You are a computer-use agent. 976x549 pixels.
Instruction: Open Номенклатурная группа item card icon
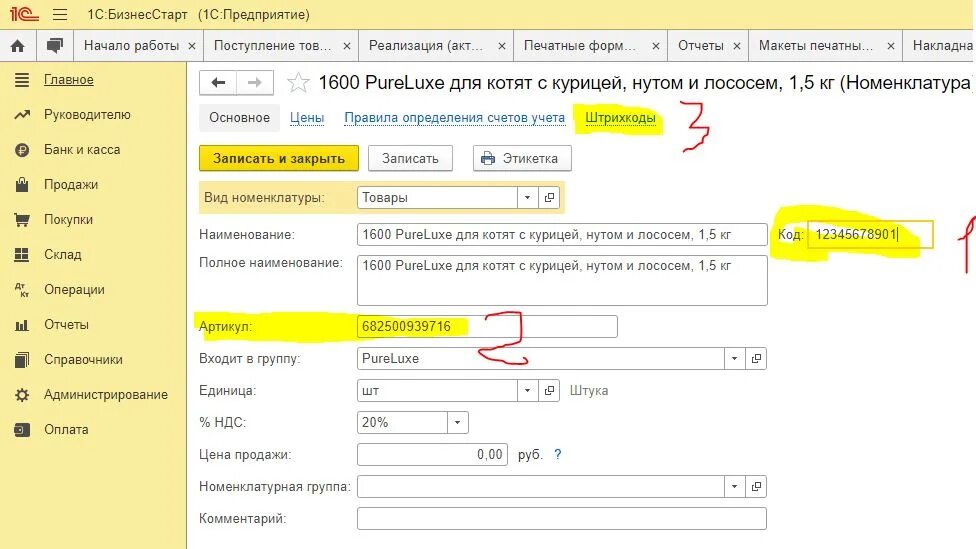(756, 486)
